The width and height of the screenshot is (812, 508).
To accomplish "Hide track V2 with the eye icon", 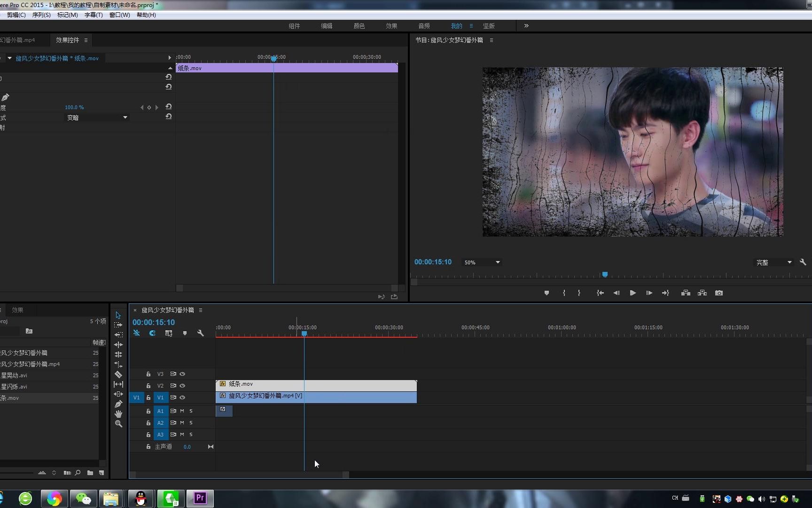I will click(x=182, y=386).
